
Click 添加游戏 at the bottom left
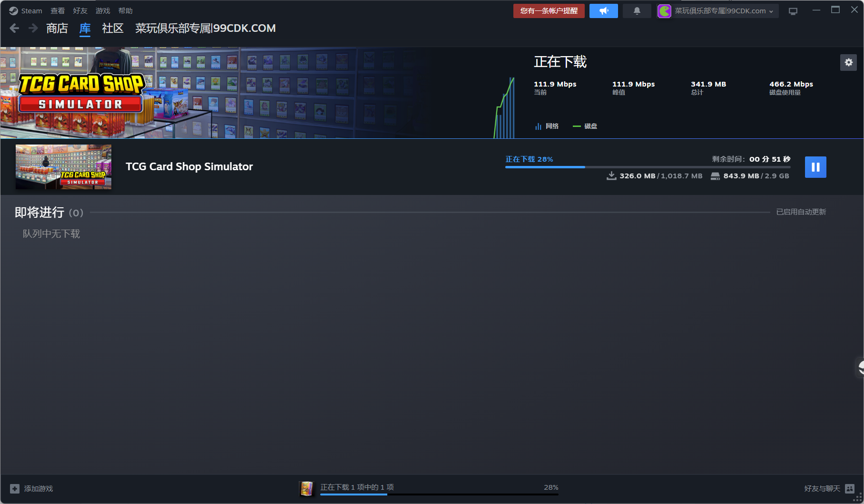pos(39,489)
